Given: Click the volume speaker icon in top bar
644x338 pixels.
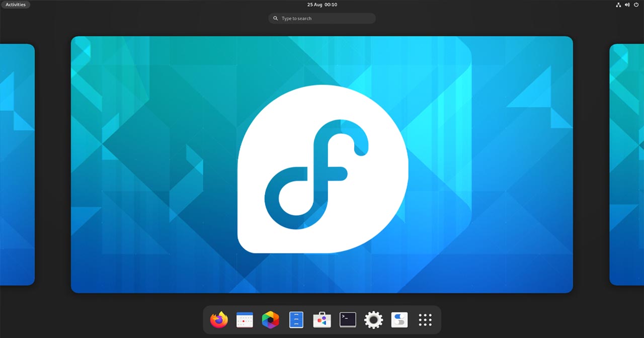Looking at the screenshot, I should tap(627, 5).
